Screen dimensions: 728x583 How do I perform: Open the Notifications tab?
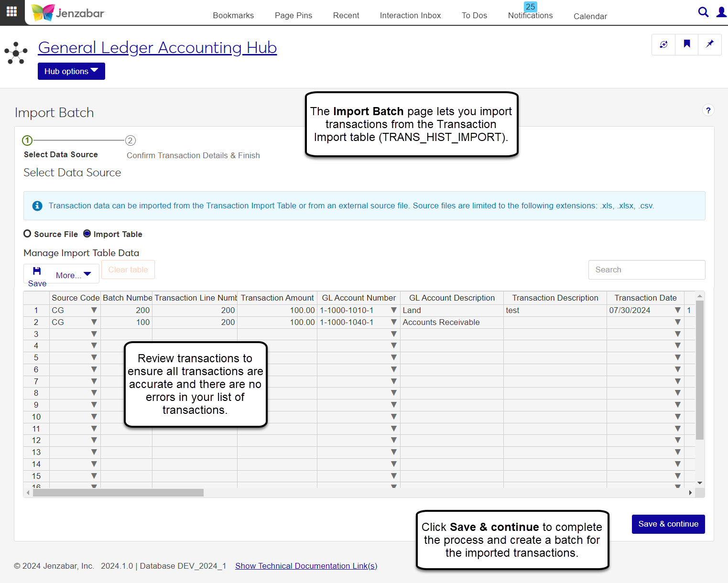point(530,15)
